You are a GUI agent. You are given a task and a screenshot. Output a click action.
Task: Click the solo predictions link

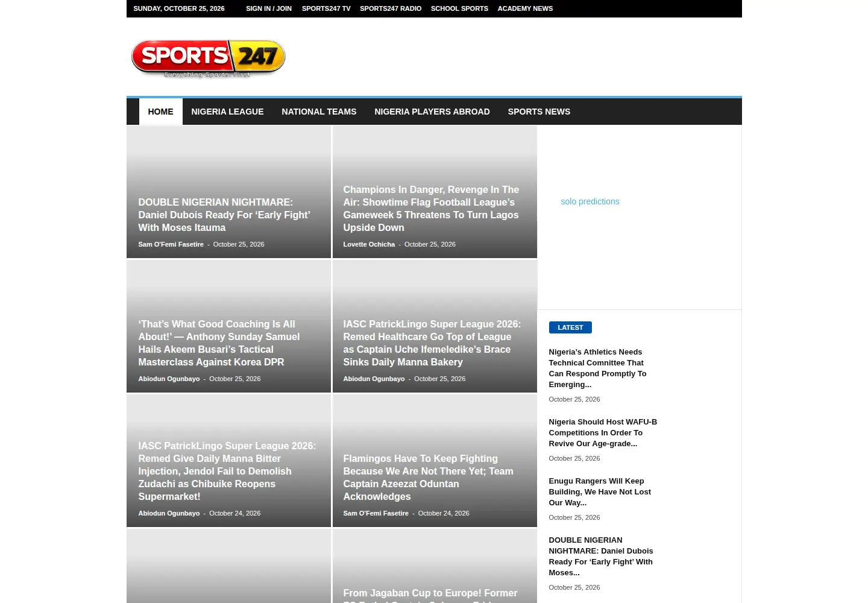[x=590, y=201]
